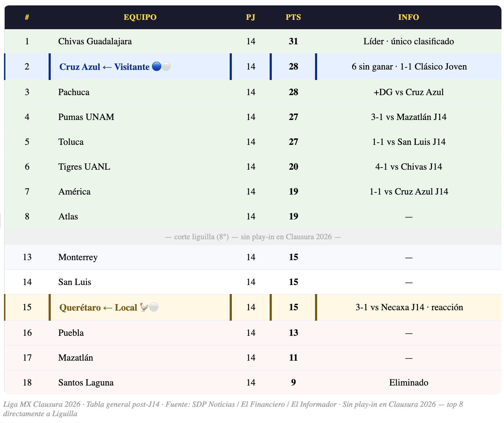
Task: Click the # ranking column header
Action: click(x=27, y=17)
